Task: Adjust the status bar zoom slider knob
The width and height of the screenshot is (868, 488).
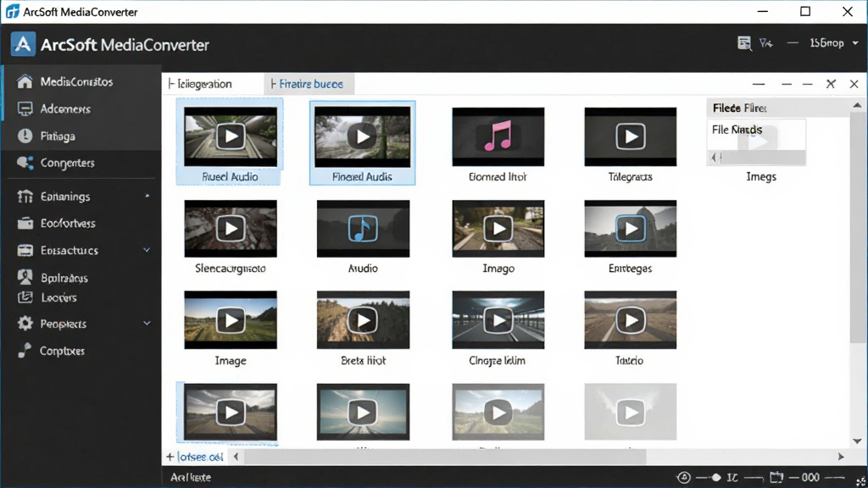Action: (x=715, y=478)
